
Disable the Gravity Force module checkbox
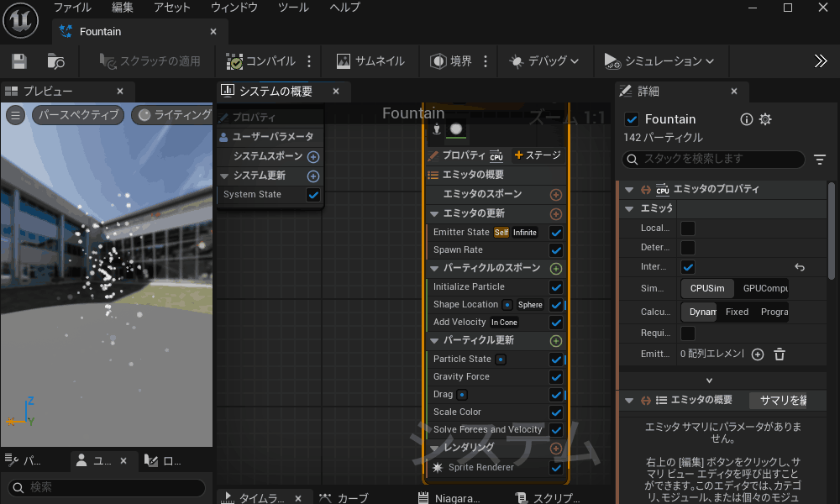coord(555,377)
